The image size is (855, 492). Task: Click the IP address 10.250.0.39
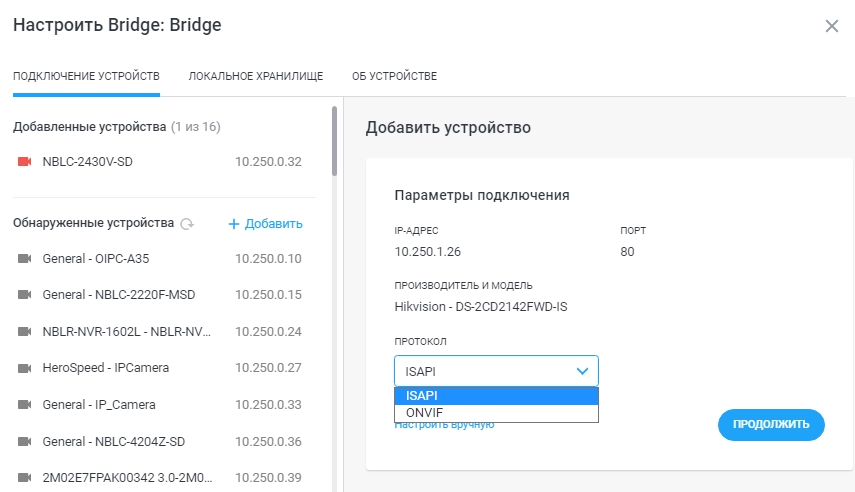pos(268,478)
